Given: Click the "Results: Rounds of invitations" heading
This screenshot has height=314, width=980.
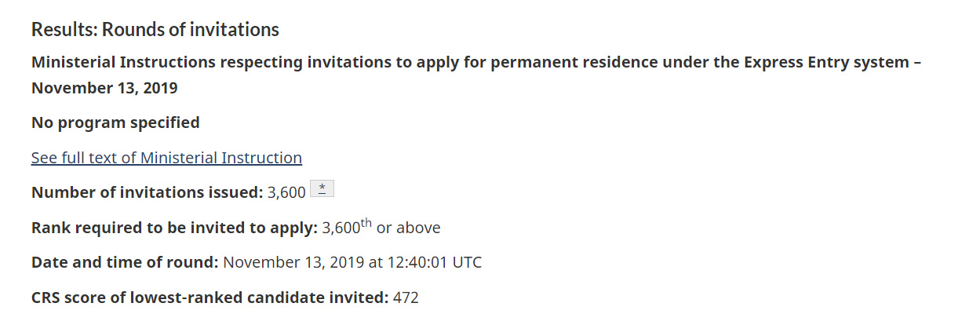Looking at the screenshot, I should coord(155,30).
